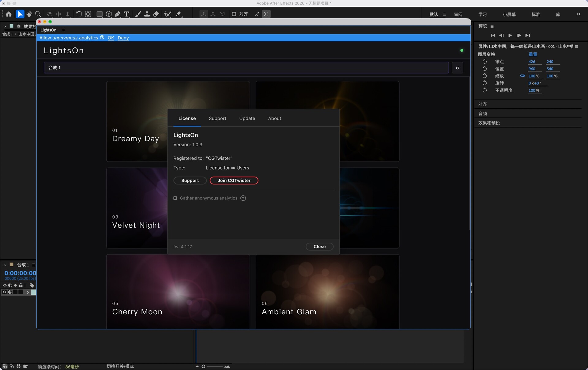Click the 合成 1 composition input field
Viewport: 588px width, 370px height.
pos(246,68)
